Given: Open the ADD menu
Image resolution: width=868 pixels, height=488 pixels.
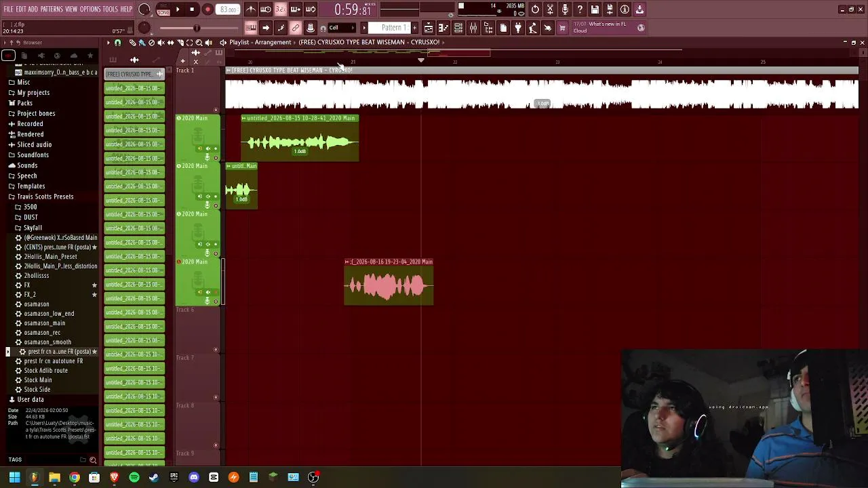Looking at the screenshot, I should coord(33,9).
